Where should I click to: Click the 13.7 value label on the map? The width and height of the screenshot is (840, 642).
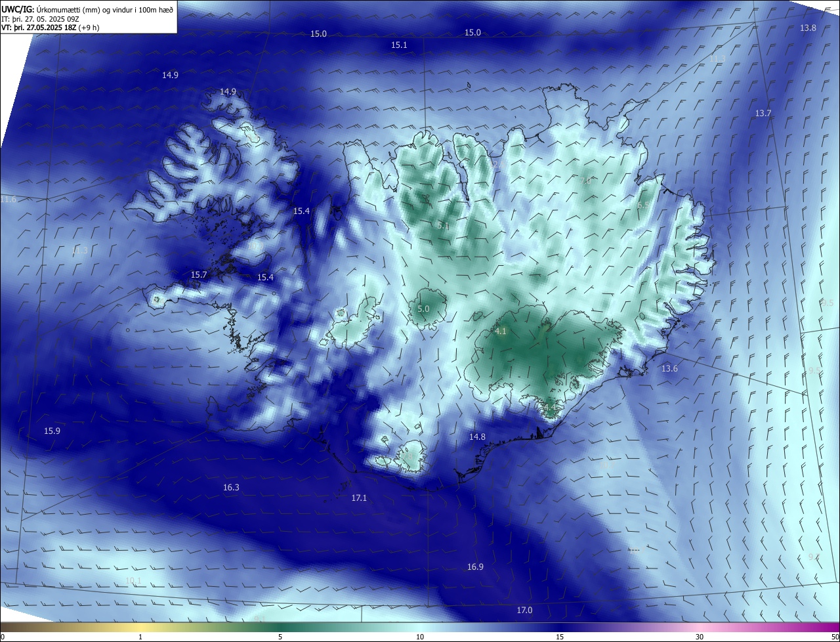coord(763,114)
